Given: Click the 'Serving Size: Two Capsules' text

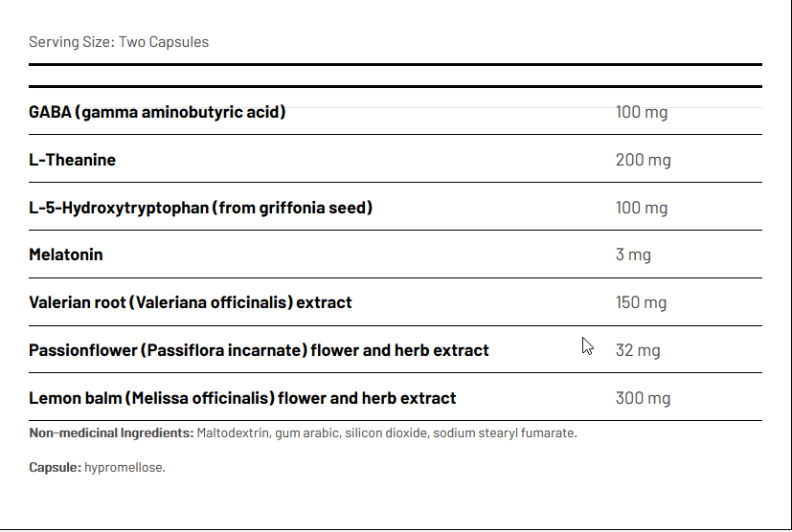Looking at the screenshot, I should (x=119, y=42).
